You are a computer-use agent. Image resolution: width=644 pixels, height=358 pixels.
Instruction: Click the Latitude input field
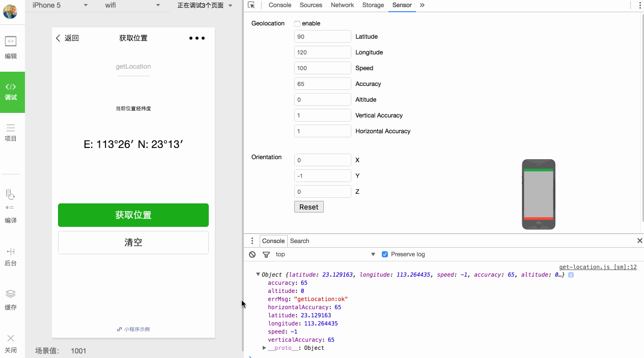coord(322,37)
